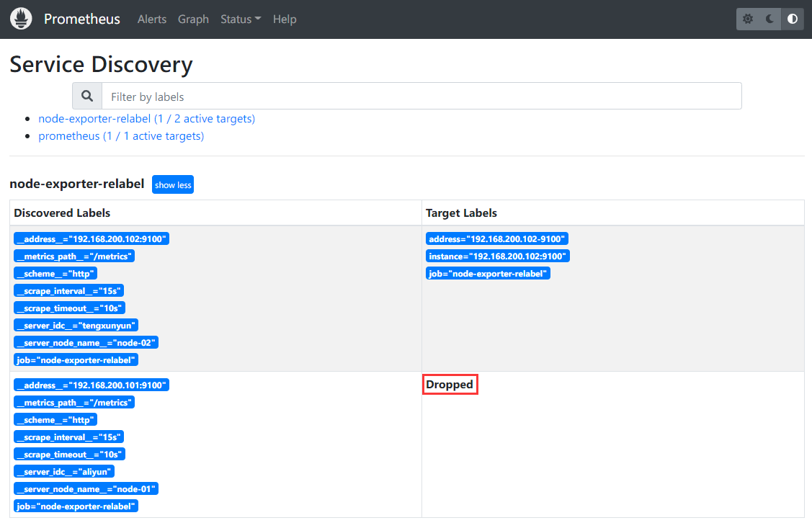
Task: Click the magnifier search icon
Action: coord(87,96)
